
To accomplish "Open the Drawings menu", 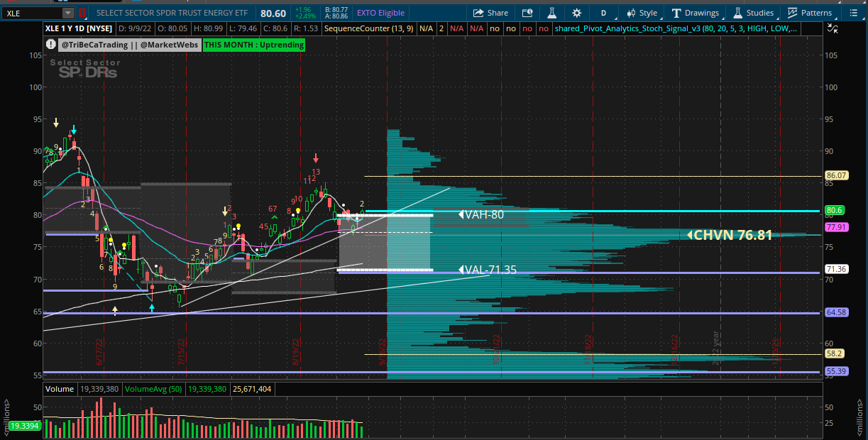I will pos(696,13).
